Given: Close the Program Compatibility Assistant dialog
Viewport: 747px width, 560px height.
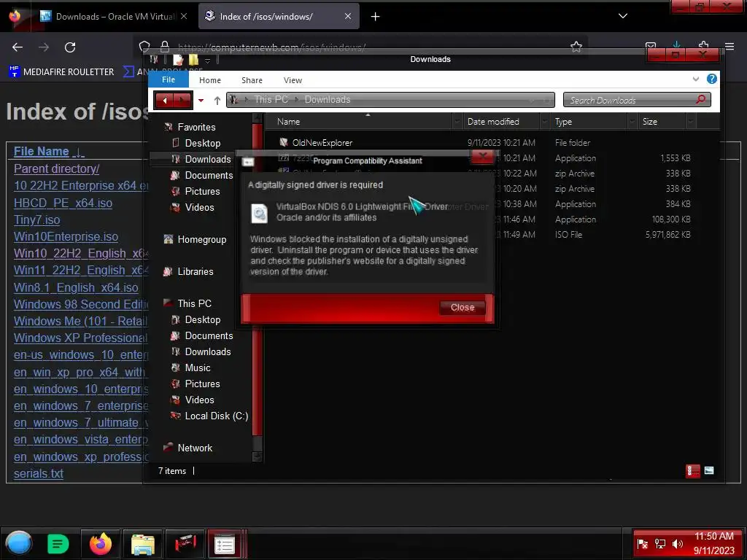Looking at the screenshot, I should coord(462,308).
